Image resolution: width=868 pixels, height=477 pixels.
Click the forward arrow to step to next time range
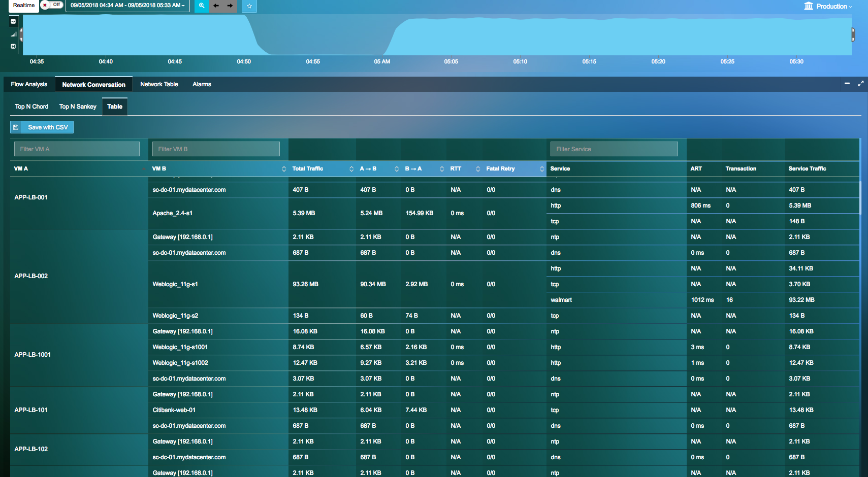(x=230, y=6)
